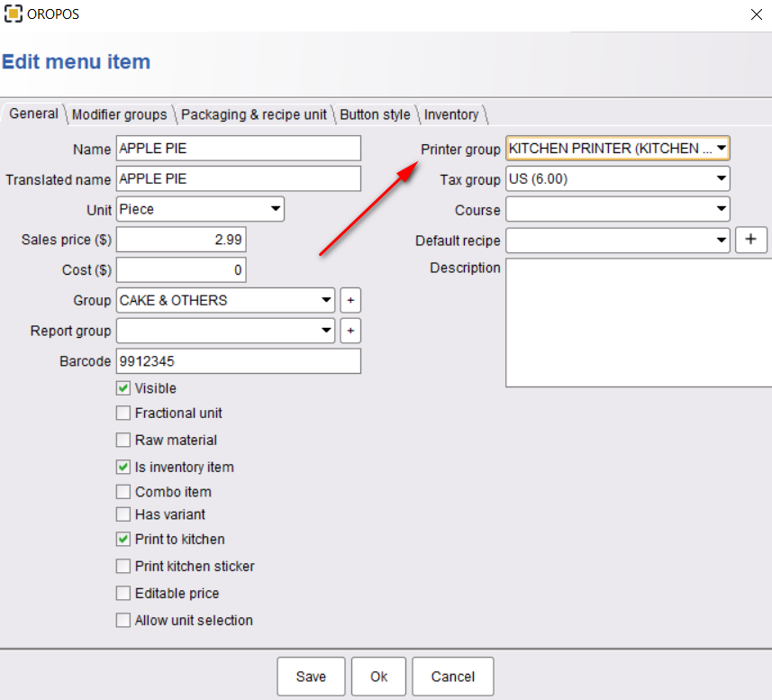Click the OROPOS application icon
Screen dimensions: 772x700
coord(14,14)
